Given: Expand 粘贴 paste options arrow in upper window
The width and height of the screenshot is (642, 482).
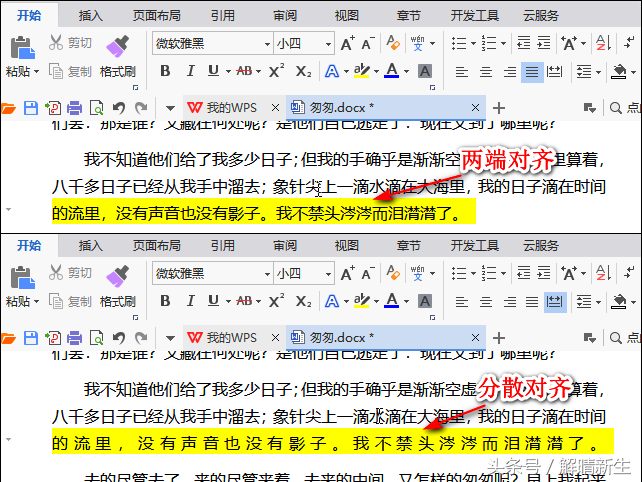Looking at the screenshot, I should pyautogui.click(x=36, y=72).
